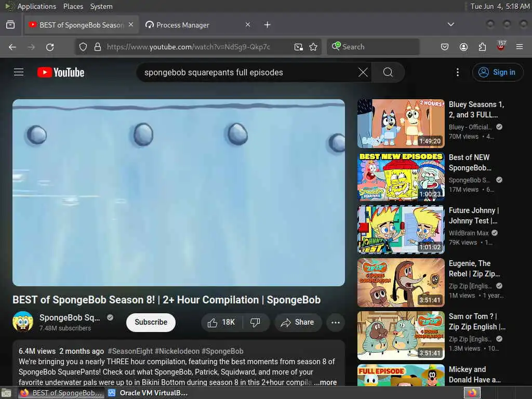Go to the YouTube home logo
This screenshot has height=399, width=532.
tap(61, 72)
